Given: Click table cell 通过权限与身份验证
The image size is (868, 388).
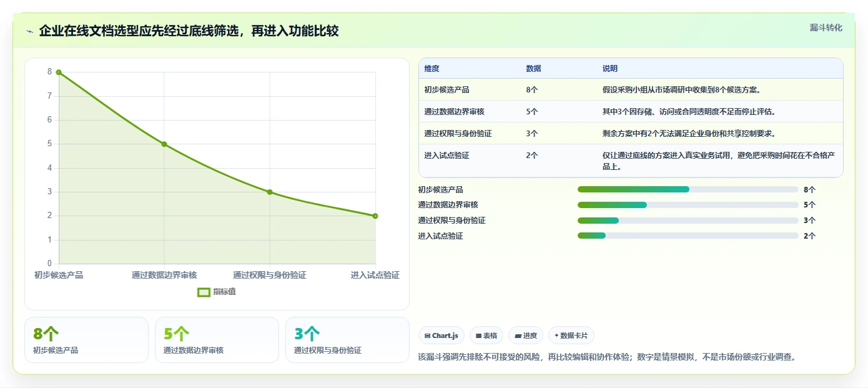Looking at the screenshot, I should pos(458,134).
